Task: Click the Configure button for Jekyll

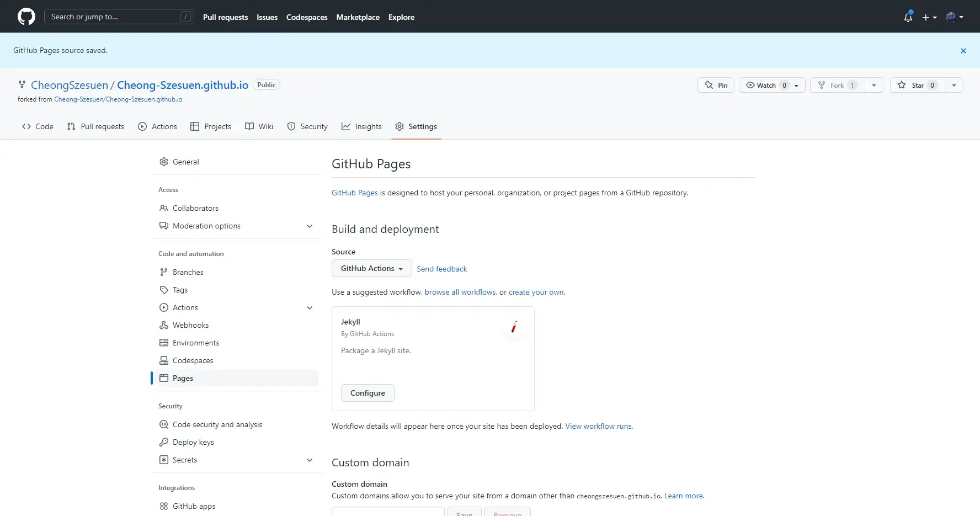Action: click(x=367, y=393)
